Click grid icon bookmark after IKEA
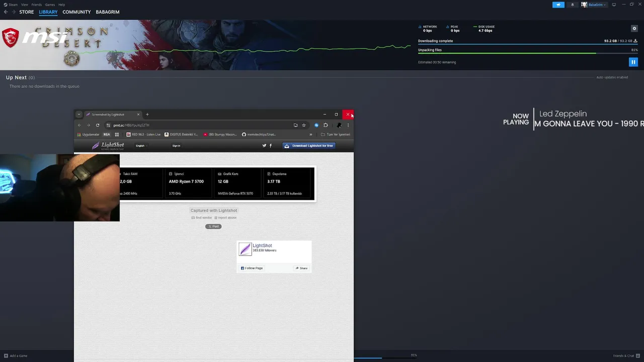This screenshot has width=644, height=362. 117,134
